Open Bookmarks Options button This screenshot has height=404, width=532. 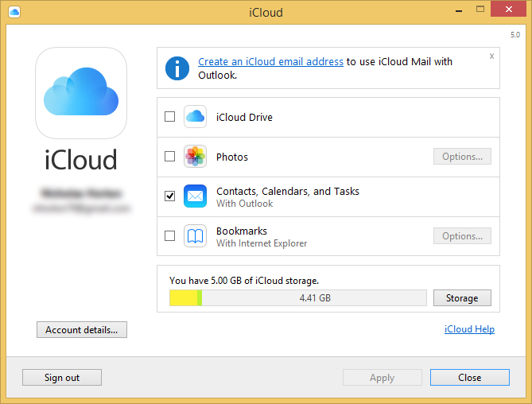(x=462, y=235)
